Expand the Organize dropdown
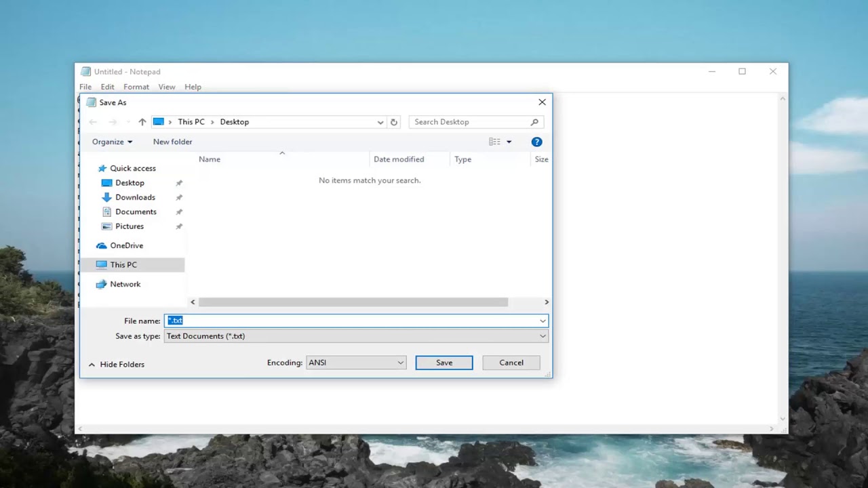This screenshot has width=868, height=488. (x=112, y=142)
